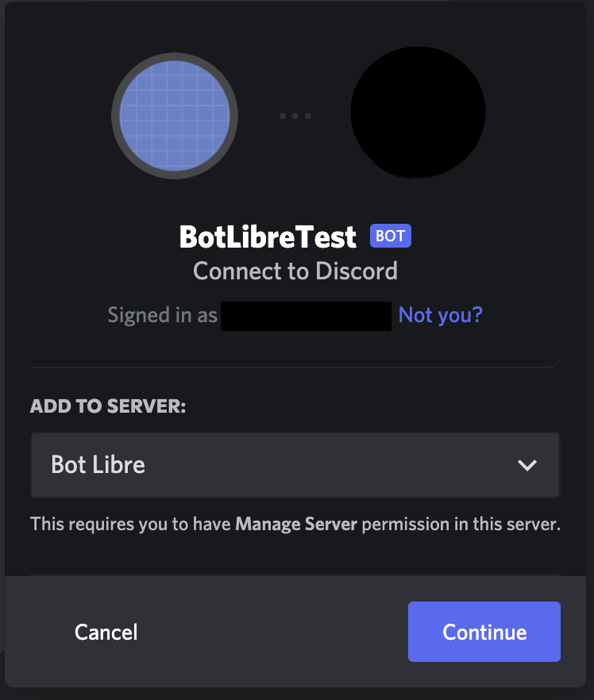Screen dimensions: 594x700
Task: Click the three dots between avatars
Action: click(295, 116)
